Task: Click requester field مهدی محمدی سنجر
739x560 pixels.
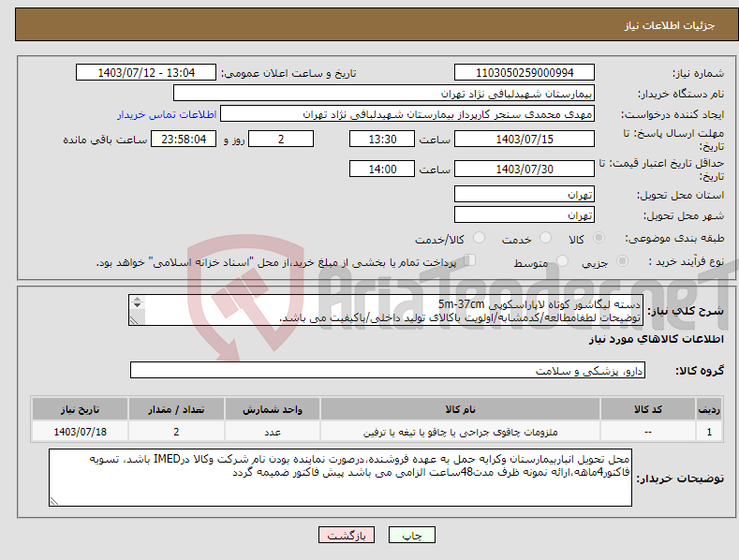Action: click(x=407, y=114)
